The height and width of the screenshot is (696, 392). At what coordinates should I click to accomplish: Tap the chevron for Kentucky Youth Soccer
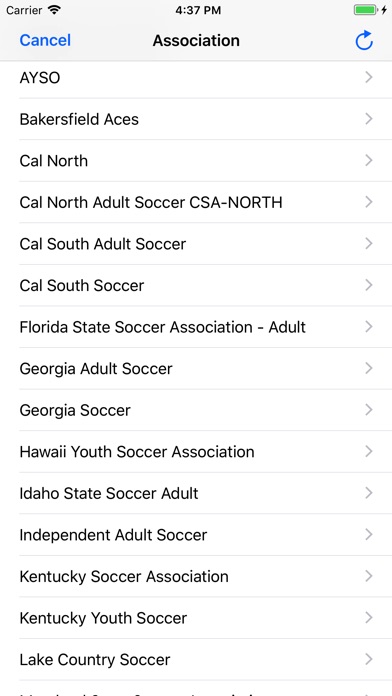click(368, 617)
